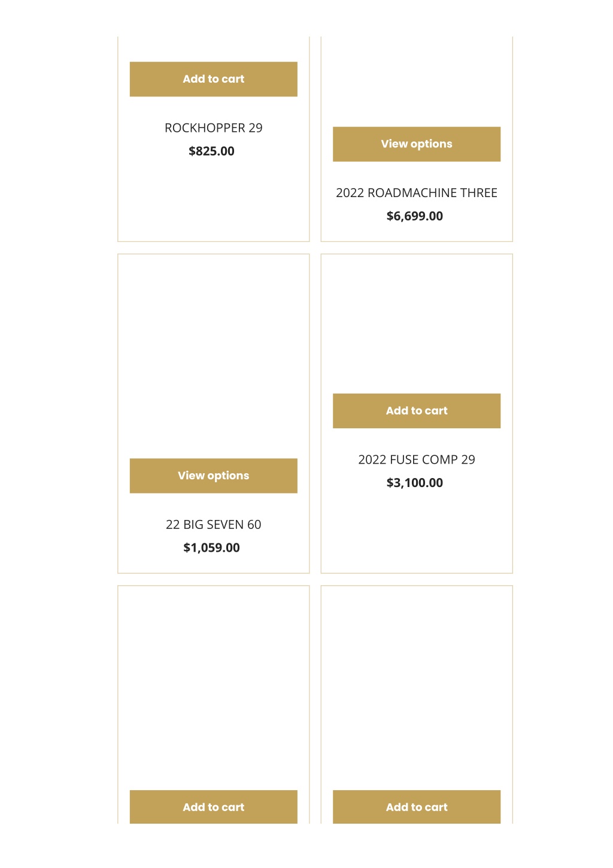Add the 2022 Fuse Comp 29 to cart
Viewport: 613px width, 868px height.
pos(417,411)
